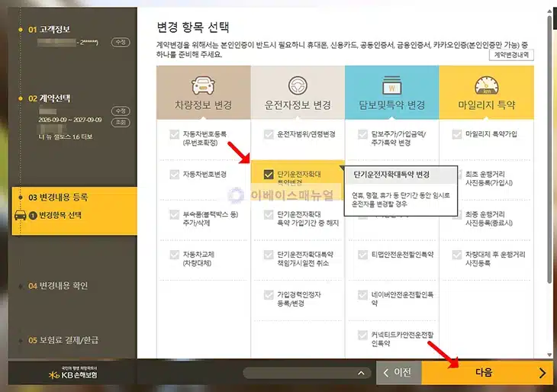Click 수정 button under 고객정보
Screen dimensions: 557x392
tap(121, 42)
